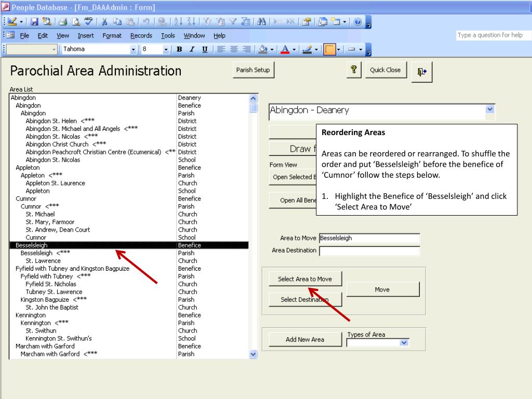Open Find with the binoculars icon

point(261,22)
